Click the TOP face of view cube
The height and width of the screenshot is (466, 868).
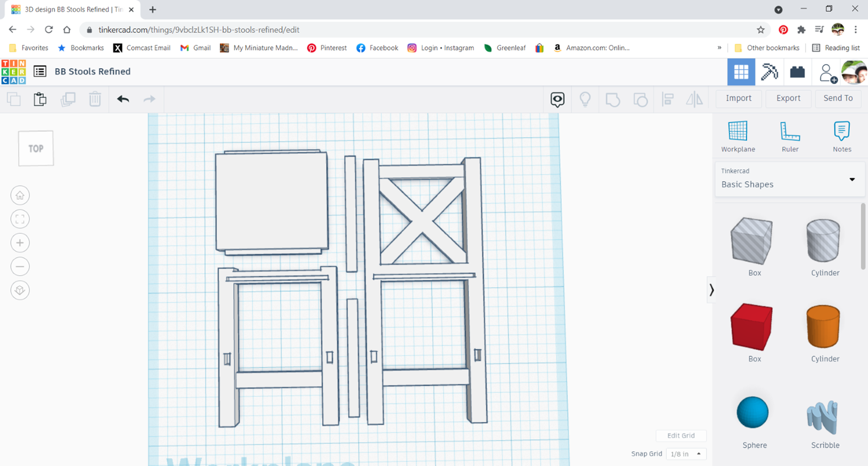click(x=36, y=149)
